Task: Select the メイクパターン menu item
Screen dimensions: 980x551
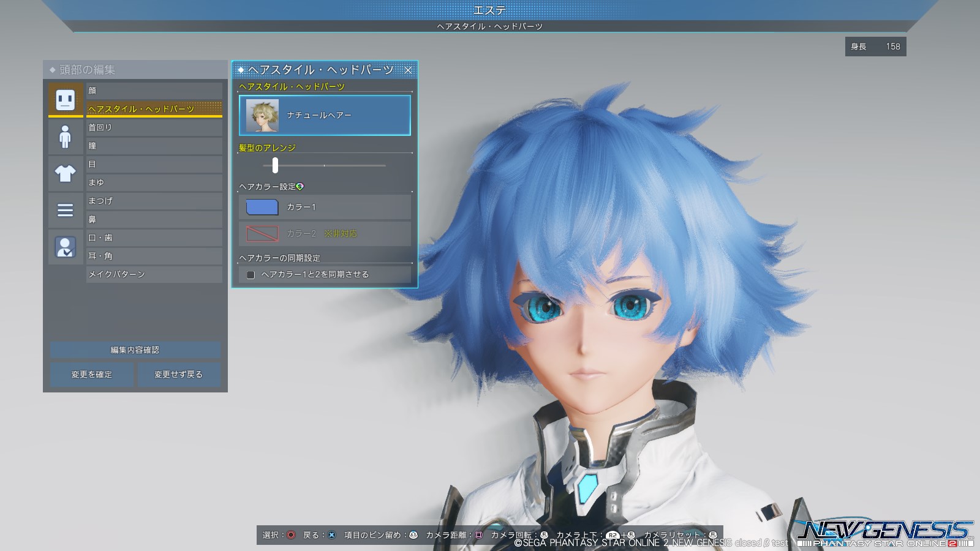Action: (154, 274)
